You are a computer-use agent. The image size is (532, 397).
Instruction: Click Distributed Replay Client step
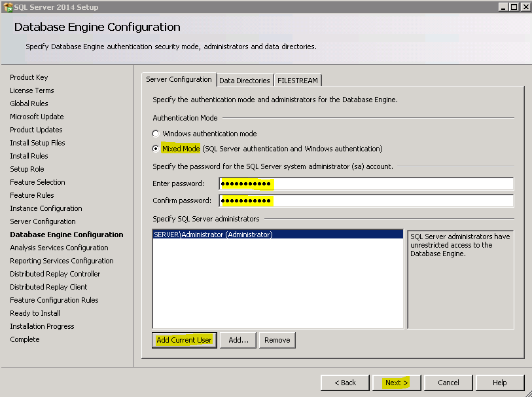(x=48, y=287)
